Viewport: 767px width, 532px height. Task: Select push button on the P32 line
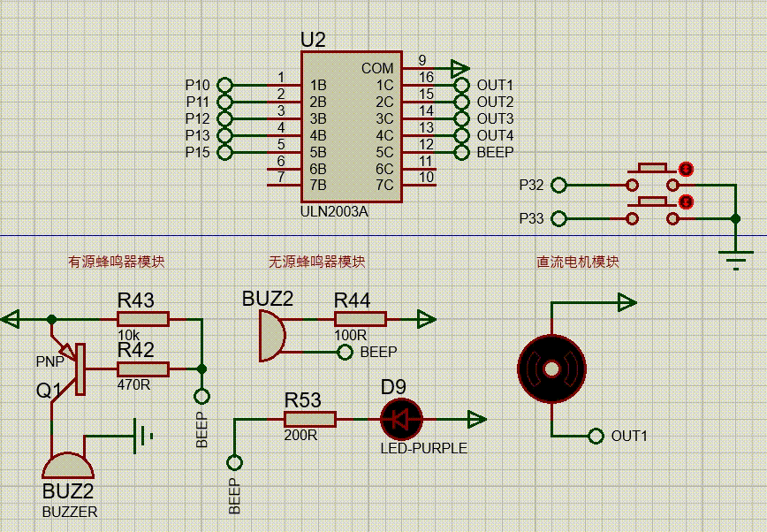(652, 177)
